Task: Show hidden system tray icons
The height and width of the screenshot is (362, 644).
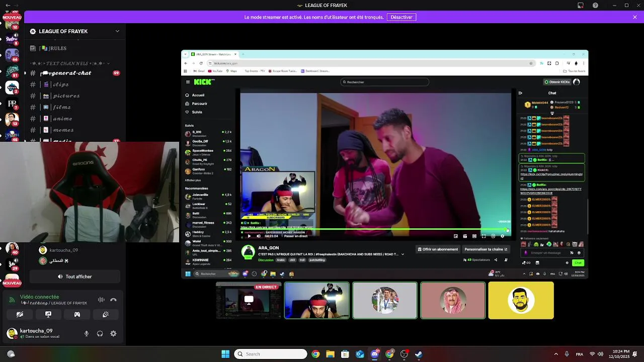Action: (556, 354)
